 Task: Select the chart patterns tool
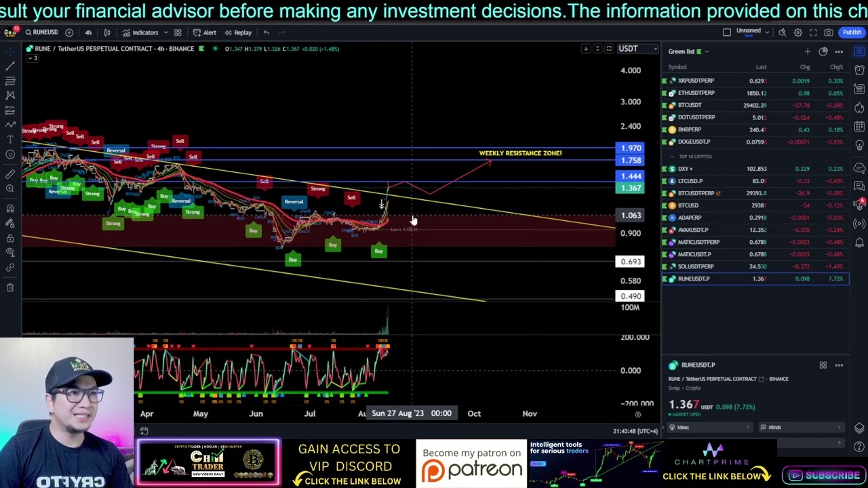coord(10,96)
